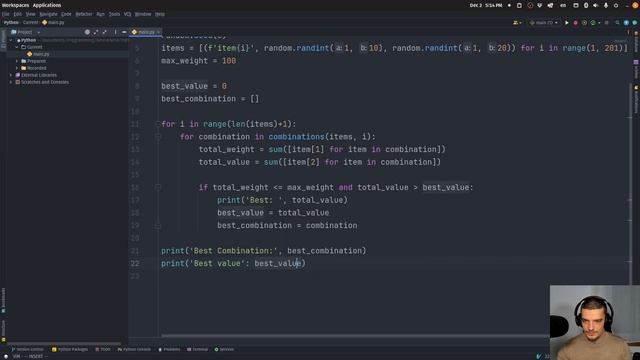The width and height of the screenshot is (640, 360).
Task: Open the volume speaker tray icon
Action: click(x=596, y=5)
